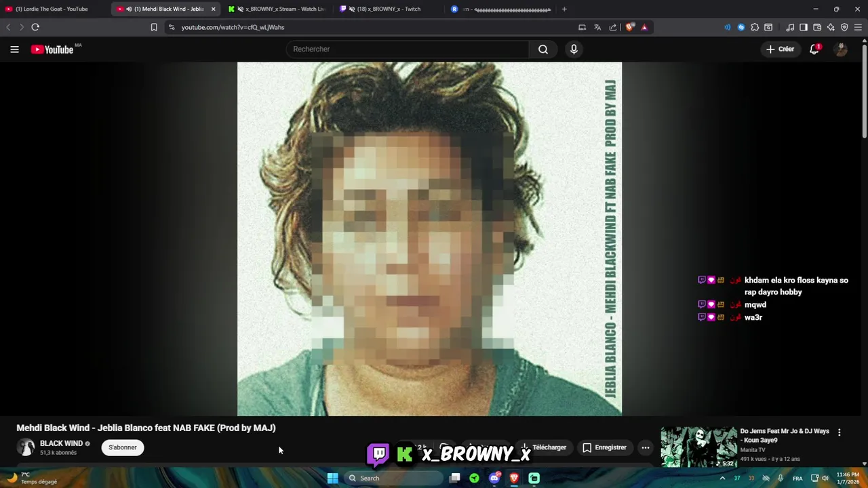Open the browser main menu
This screenshot has height=488, width=868.
click(x=858, y=27)
